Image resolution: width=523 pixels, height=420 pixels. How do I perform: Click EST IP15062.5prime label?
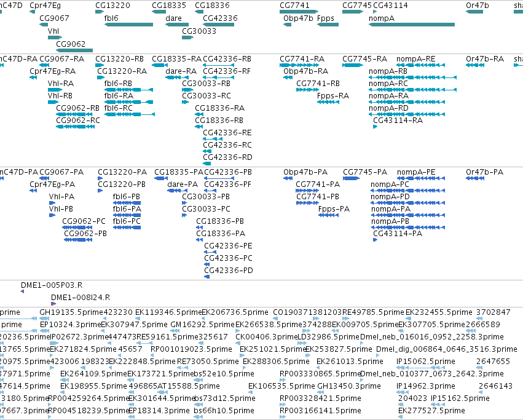click(x=426, y=361)
